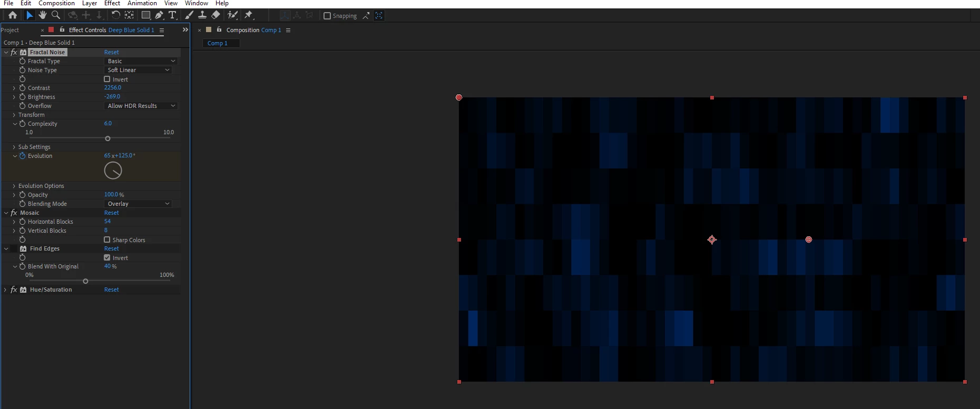The width and height of the screenshot is (980, 409).
Task: Click the Orbit camera tool icon
Action: [x=73, y=15]
